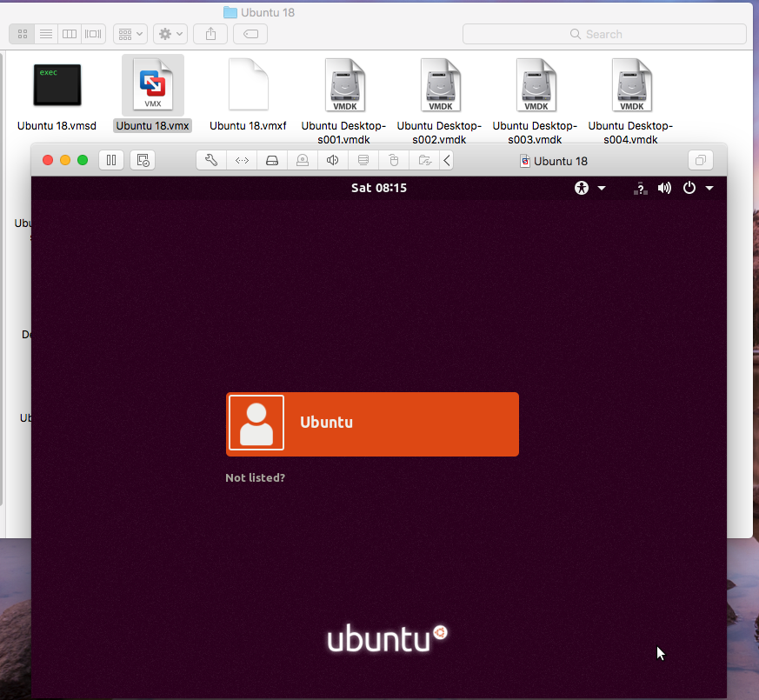The image size is (759, 700).
Task: Switch Finder to icon view
Action: pos(23,34)
